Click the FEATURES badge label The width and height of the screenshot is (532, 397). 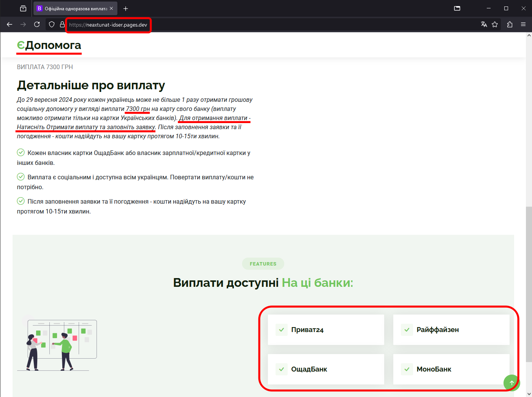263,264
